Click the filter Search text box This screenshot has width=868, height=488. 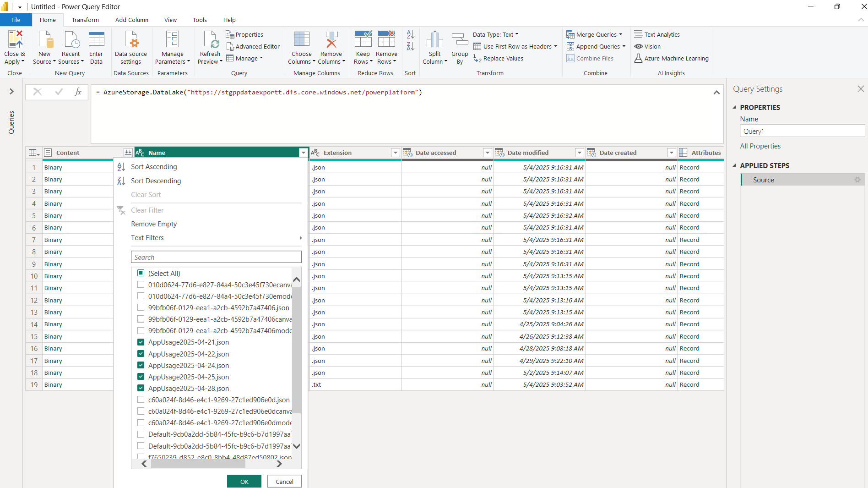pyautogui.click(x=216, y=257)
